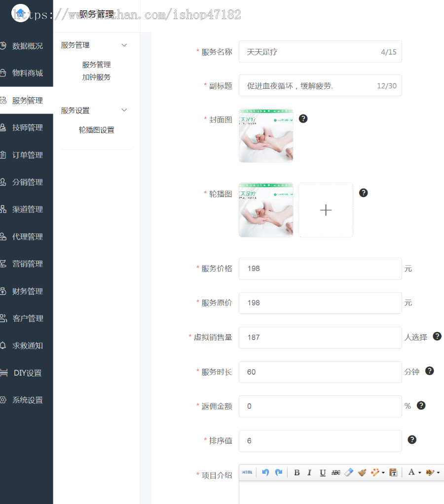
Task: Click help icon beside sort value
Action: [412, 440]
